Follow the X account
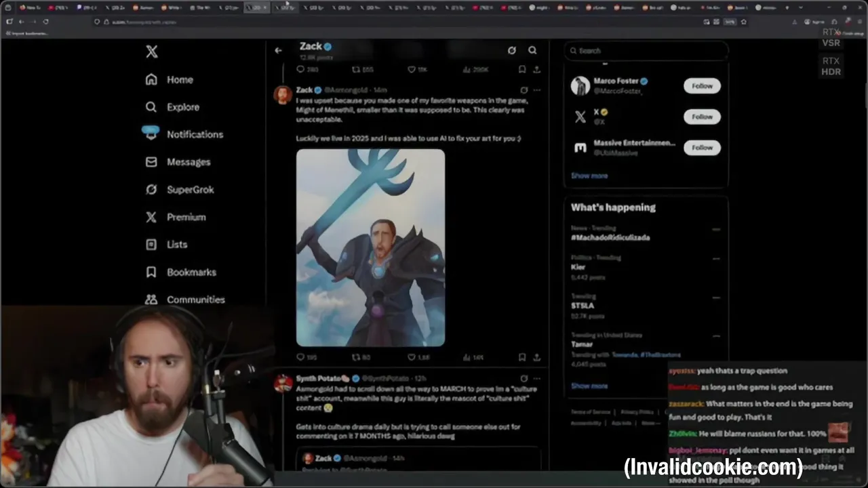Viewport: 868px width, 488px height. point(702,117)
